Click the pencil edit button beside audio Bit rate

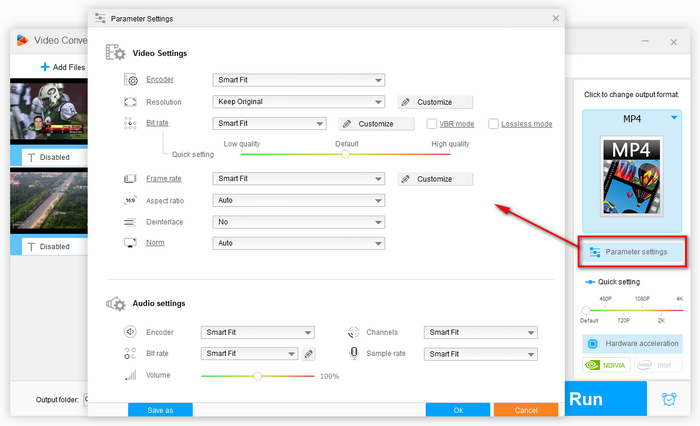coord(308,354)
